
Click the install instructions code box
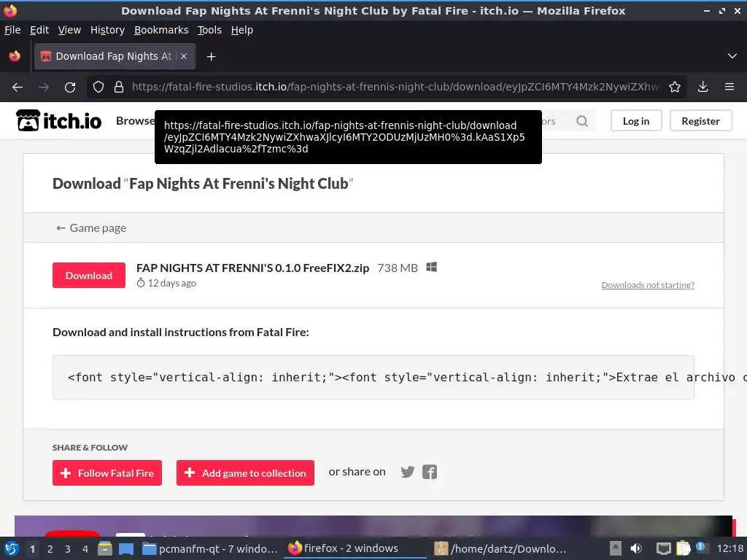tap(373, 377)
